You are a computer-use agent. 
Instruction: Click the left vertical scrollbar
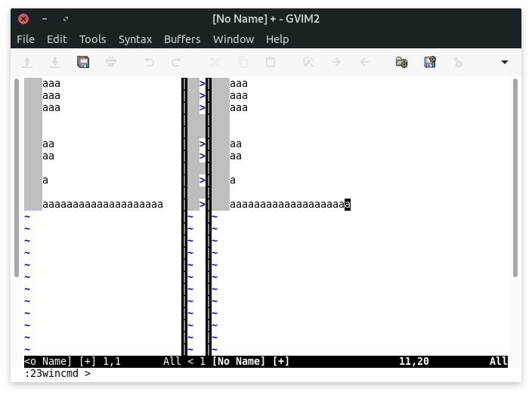pos(17,177)
